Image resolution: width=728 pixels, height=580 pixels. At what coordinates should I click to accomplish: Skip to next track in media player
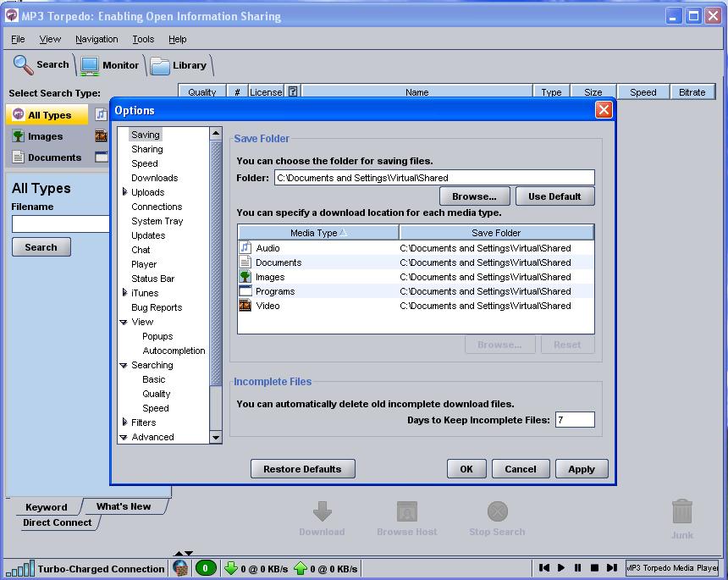[612, 567]
